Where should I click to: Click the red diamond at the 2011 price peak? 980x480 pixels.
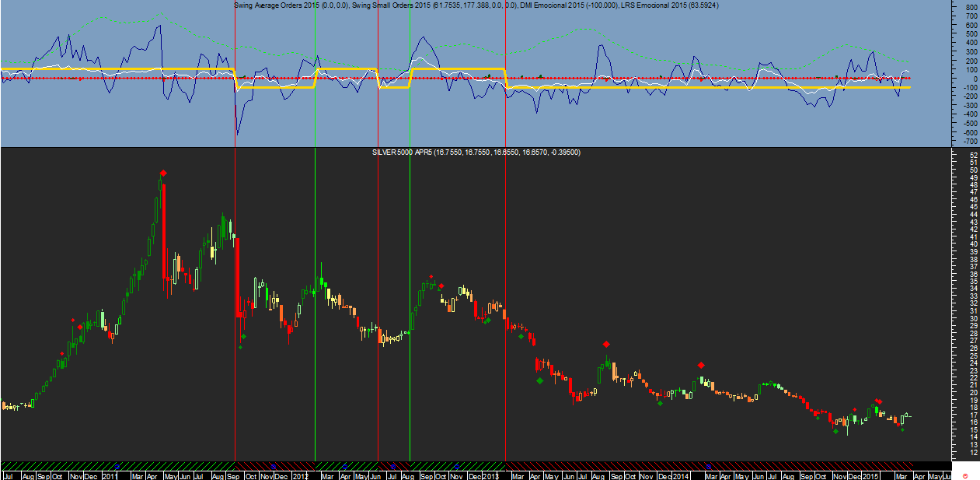tap(162, 173)
